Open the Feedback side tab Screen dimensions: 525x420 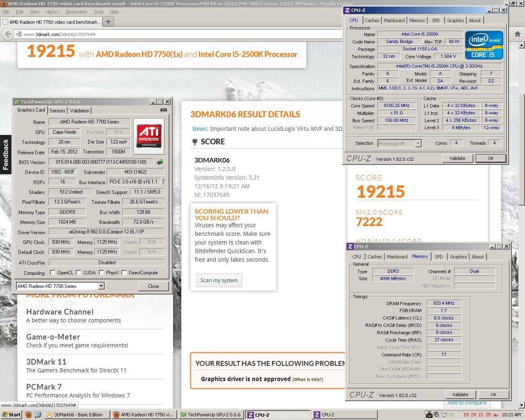coord(5,154)
